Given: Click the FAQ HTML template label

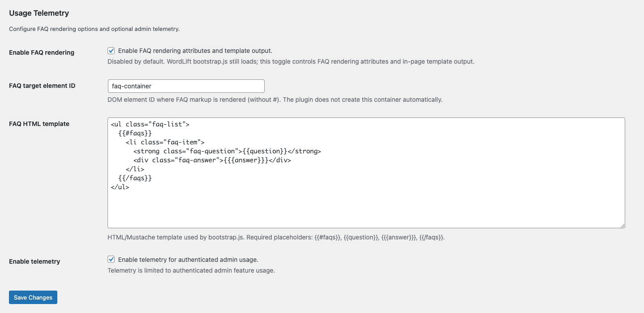Looking at the screenshot, I should click(38, 124).
